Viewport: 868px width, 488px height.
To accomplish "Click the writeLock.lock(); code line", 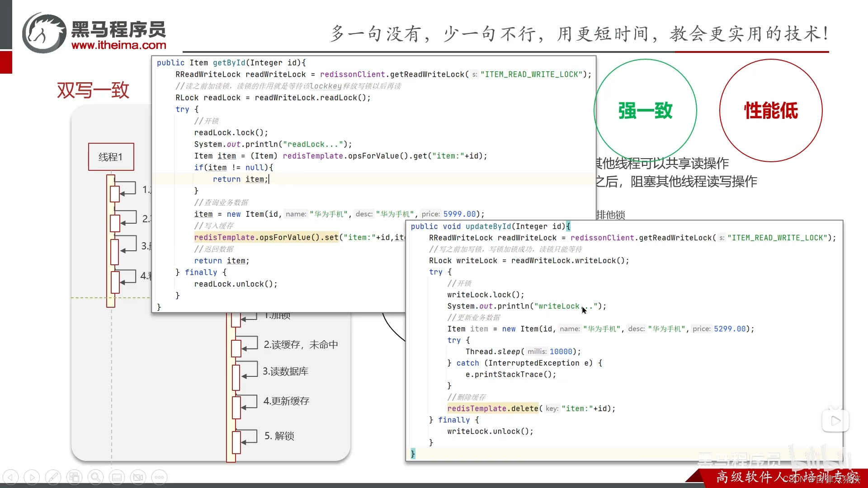I will tap(486, 295).
